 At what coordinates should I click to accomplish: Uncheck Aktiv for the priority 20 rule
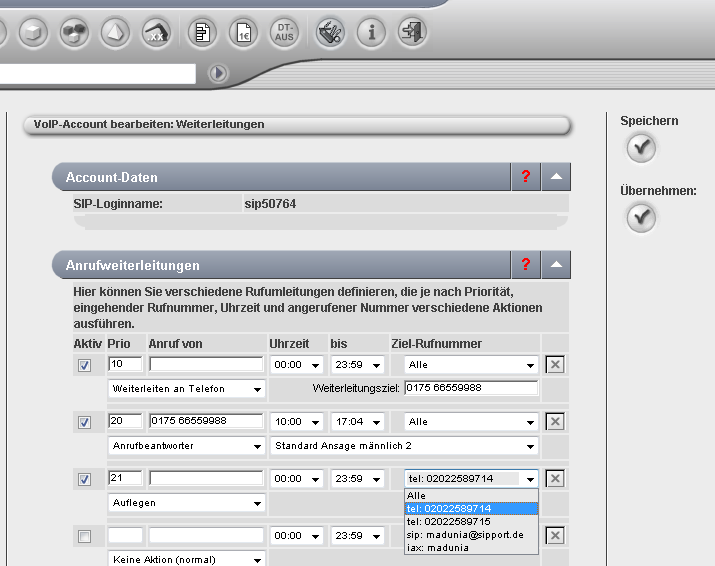(84, 422)
